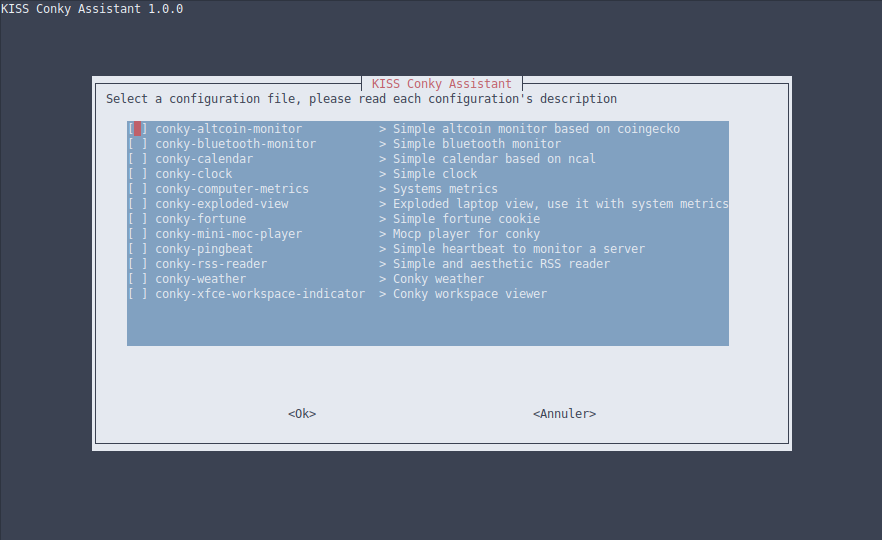Cancel with the Annuler button
This screenshot has width=882, height=540.
[x=564, y=414]
